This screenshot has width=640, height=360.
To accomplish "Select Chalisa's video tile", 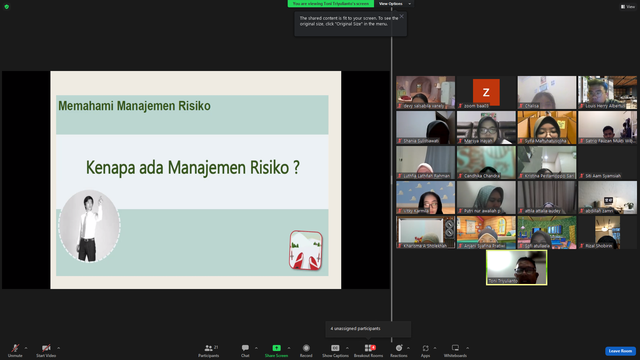I will (547, 92).
